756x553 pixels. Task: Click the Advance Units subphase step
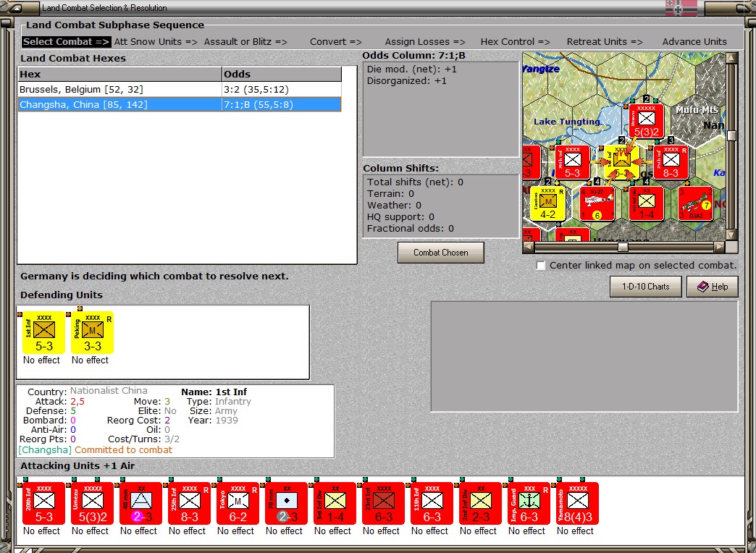[694, 42]
